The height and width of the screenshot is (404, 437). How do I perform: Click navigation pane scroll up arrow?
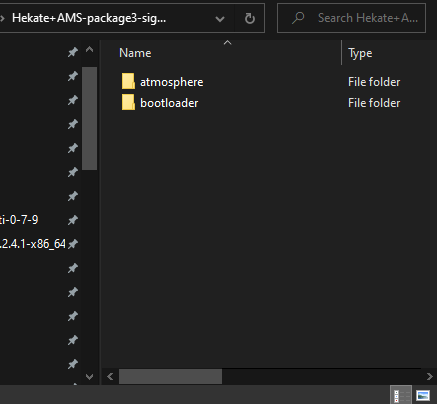(x=89, y=50)
